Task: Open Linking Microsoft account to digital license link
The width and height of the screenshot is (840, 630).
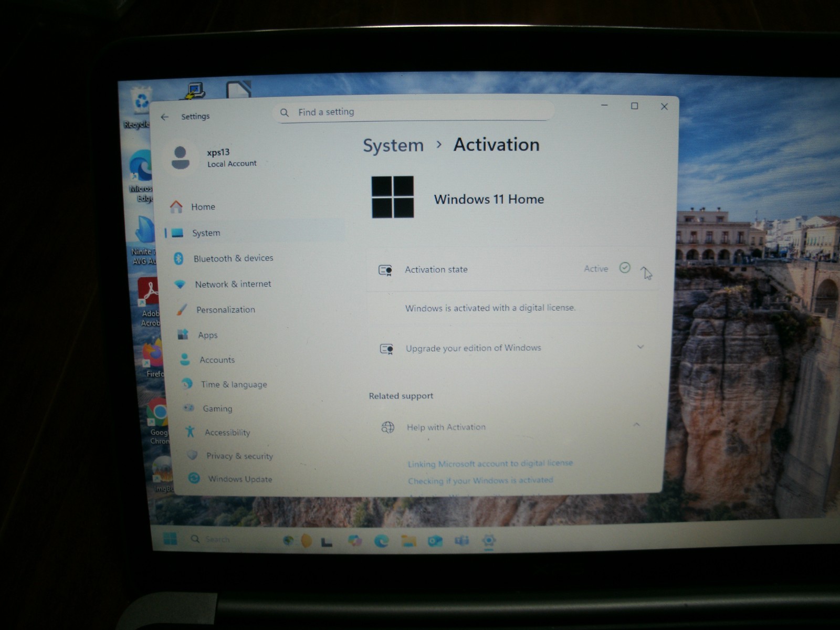Action: [x=490, y=464]
